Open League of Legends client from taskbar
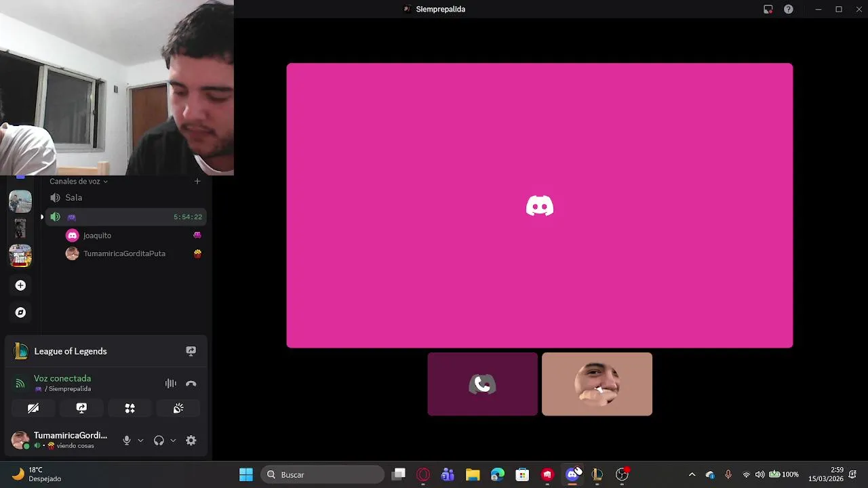Screen dimensions: 868x488 pos(597,474)
